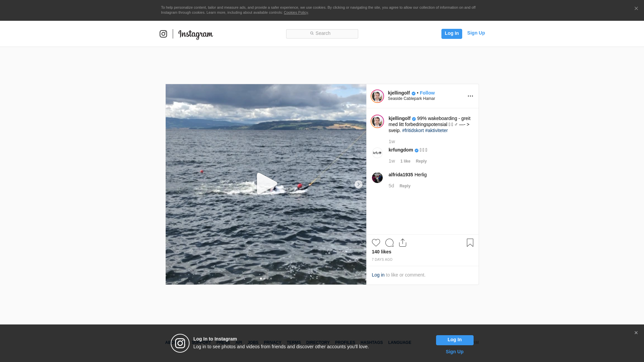The image size is (644, 362).
Task: Open kjellingolf profile picture in post header
Action: point(377,96)
